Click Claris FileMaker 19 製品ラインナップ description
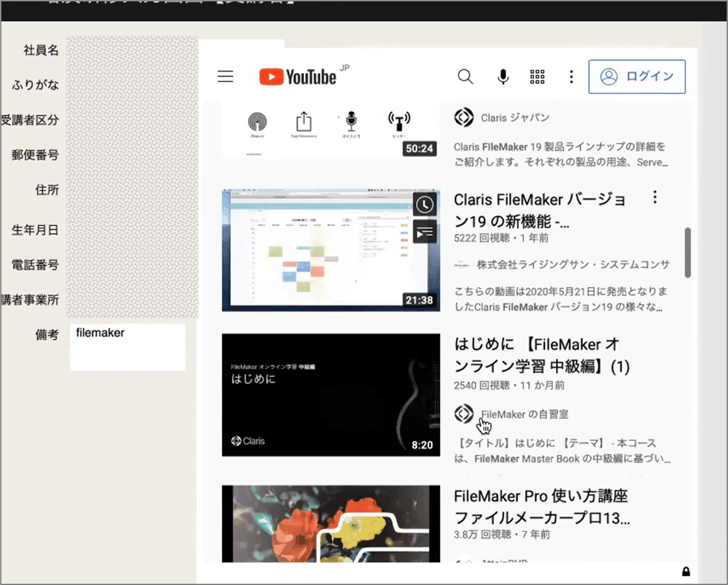The height and width of the screenshot is (585, 728). pyautogui.click(x=561, y=155)
